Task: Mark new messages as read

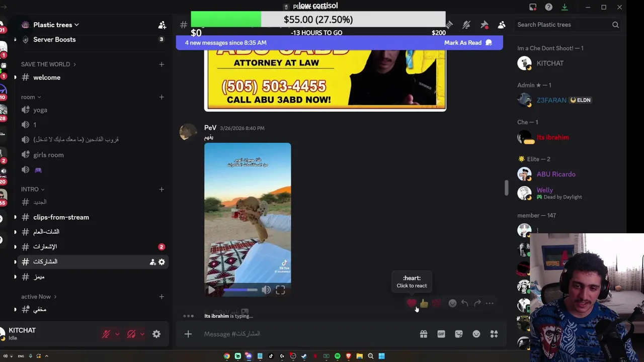Action: click(x=468, y=43)
